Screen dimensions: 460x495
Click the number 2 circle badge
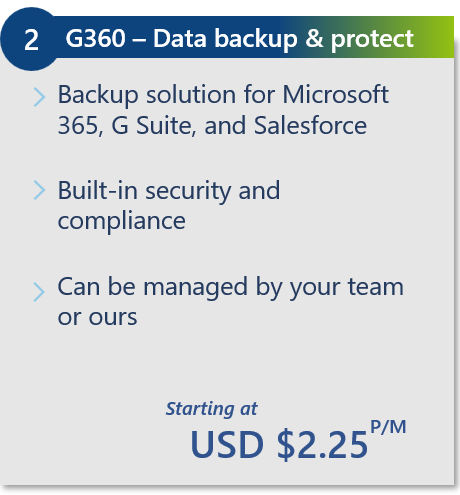click(x=31, y=39)
